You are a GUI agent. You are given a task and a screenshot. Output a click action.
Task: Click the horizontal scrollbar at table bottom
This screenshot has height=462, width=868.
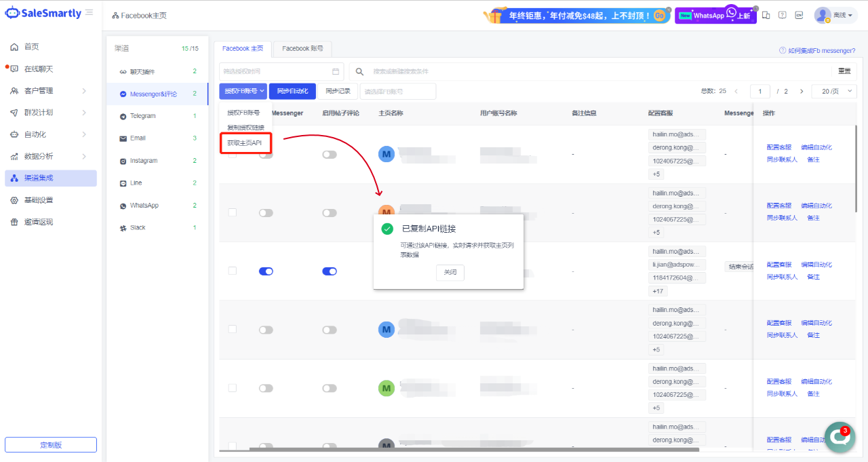458,449
